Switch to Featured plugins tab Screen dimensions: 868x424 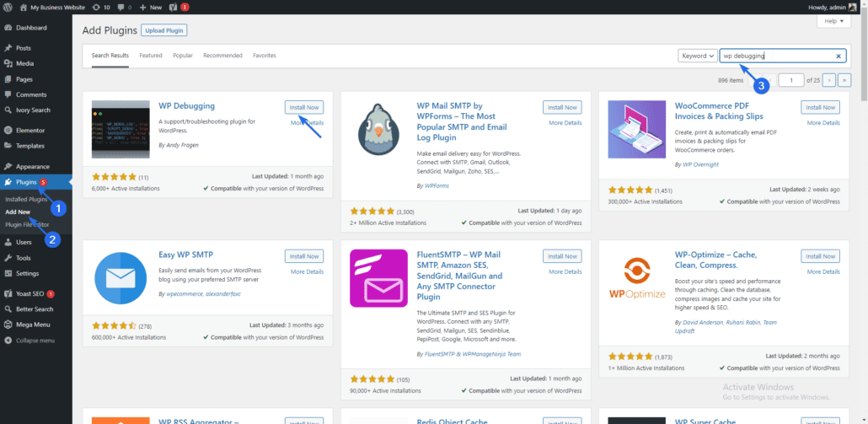(151, 56)
